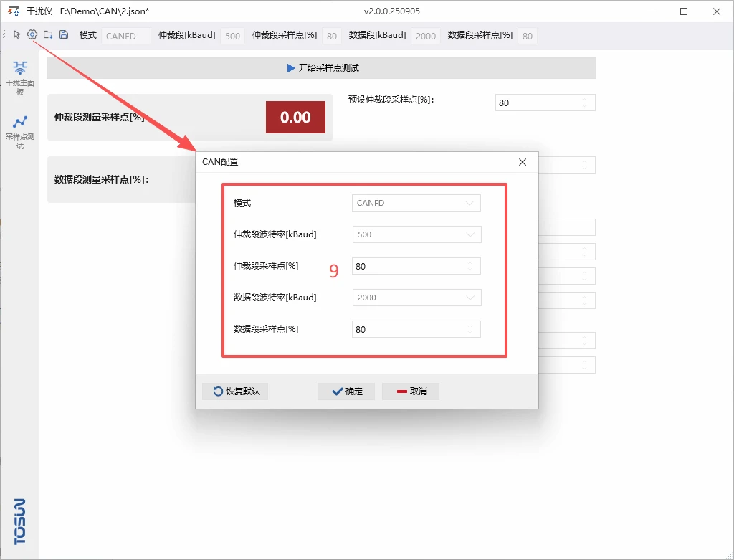Expand the 仲裁段波特率[kBaud] dropdown
The height and width of the screenshot is (560, 734).
pyautogui.click(x=416, y=234)
